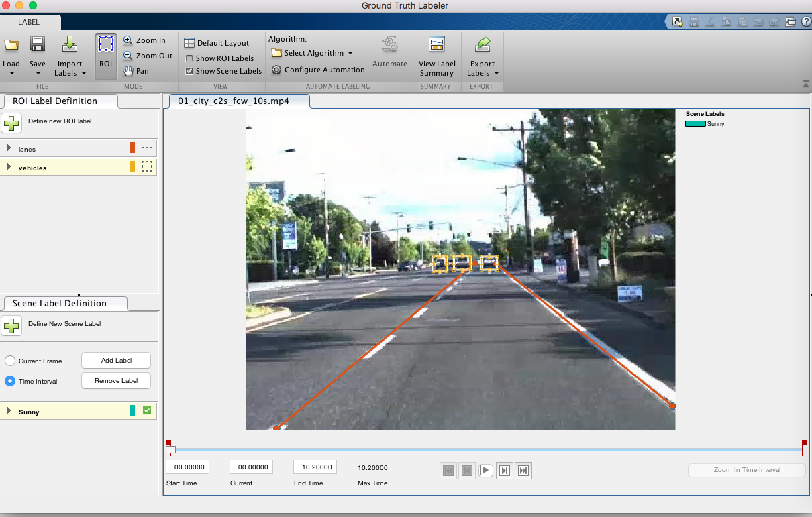Screen dimensions: 812x517
Task: Expand the vehicles label tree item
Action: point(9,167)
